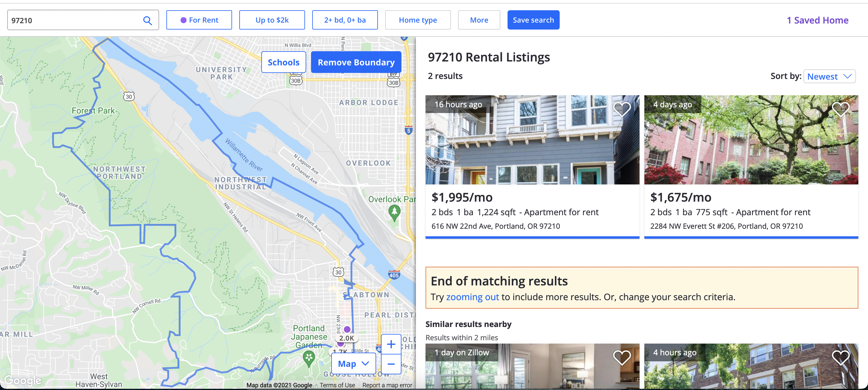
Task: Open the For Rent filter menu
Action: tap(199, 20)
